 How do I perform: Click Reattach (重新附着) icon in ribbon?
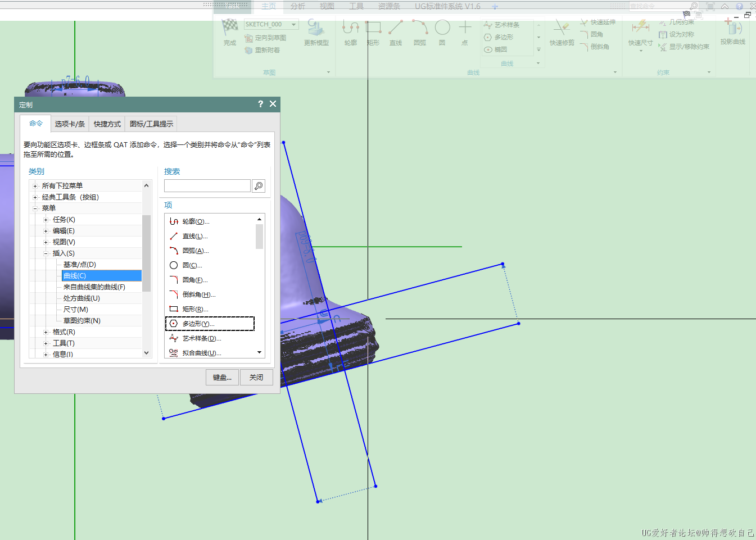(x=248, y=50)
